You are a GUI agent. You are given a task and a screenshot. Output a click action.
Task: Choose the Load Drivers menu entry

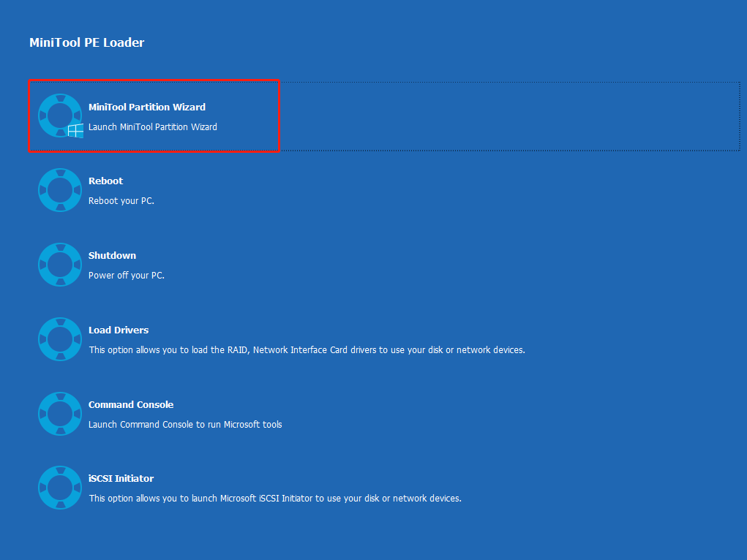118,330
